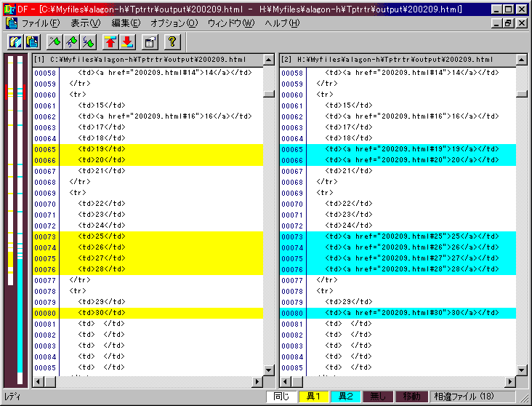Open the ヘルプ(H) menu
This screenshot has width=532, height=406.
[282, 23]
